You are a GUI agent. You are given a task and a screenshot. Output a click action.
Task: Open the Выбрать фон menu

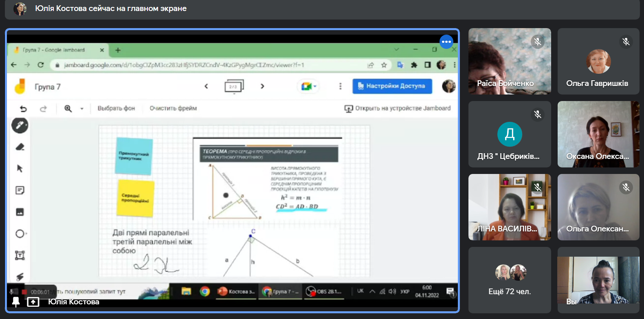coord(116,108)
